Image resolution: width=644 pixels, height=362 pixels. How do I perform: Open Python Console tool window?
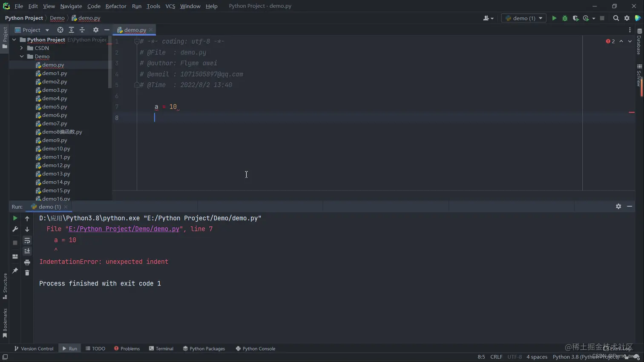tap(256, 348)
